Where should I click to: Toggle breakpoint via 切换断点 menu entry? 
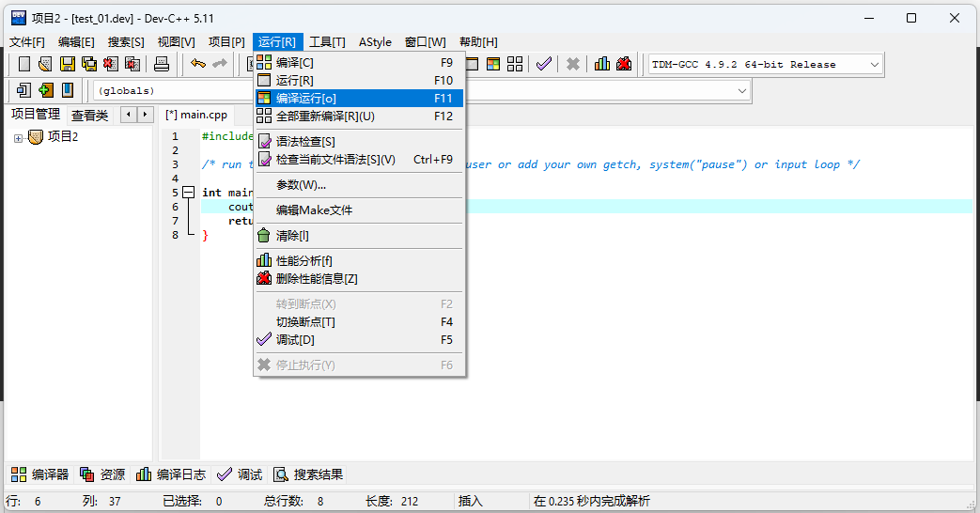point(305,322)
